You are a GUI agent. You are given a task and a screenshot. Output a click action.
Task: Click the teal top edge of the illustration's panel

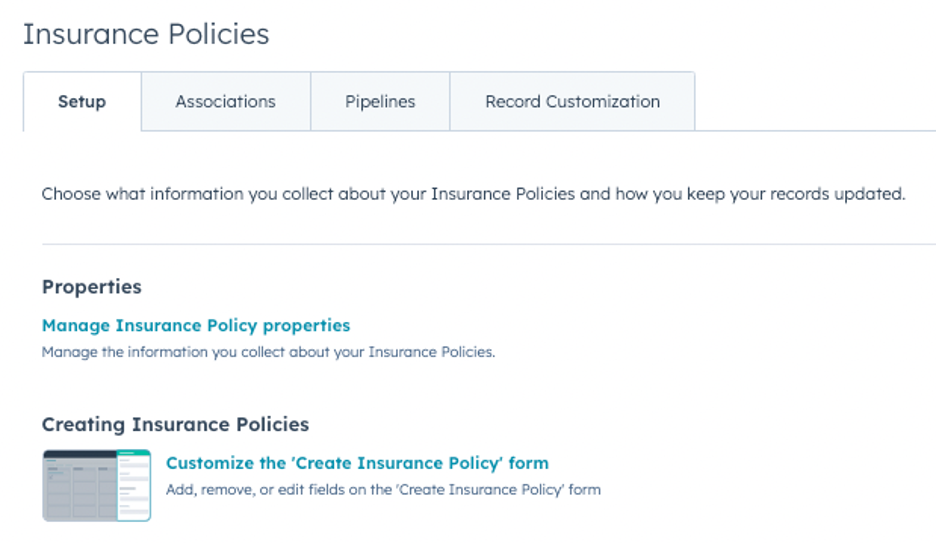point(134,452)
